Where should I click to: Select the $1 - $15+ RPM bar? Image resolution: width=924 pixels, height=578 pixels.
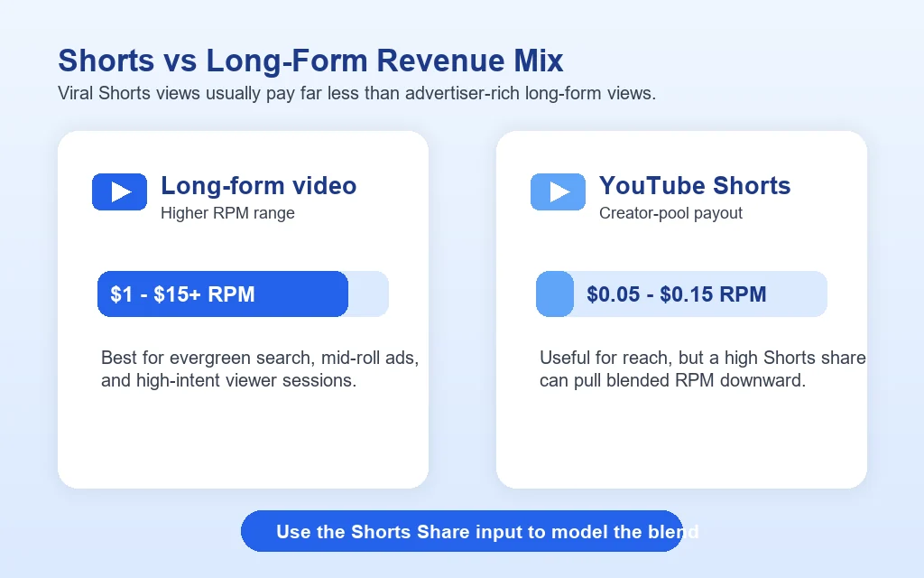tap(243, 294)
